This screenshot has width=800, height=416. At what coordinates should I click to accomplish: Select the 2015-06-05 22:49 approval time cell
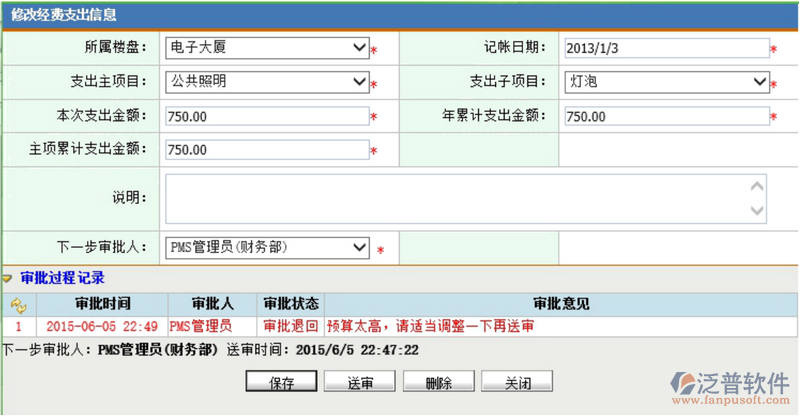click(102, 326)
